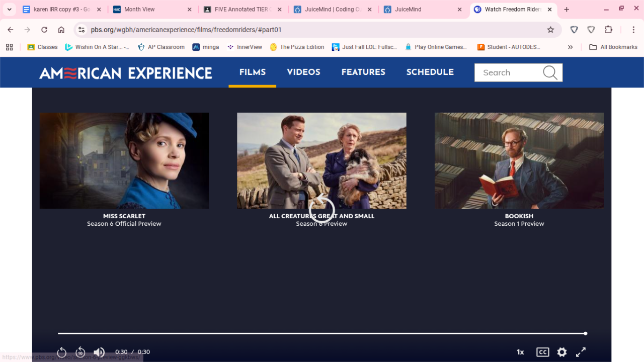
Task: Open the FILMS navigation menu item
Action: pos(253,72)
